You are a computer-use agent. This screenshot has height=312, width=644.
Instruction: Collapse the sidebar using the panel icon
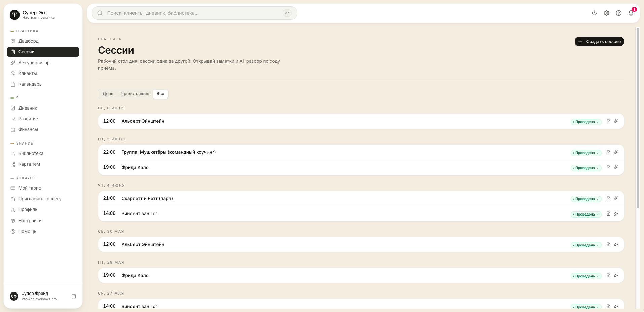[x=74, y=296]
